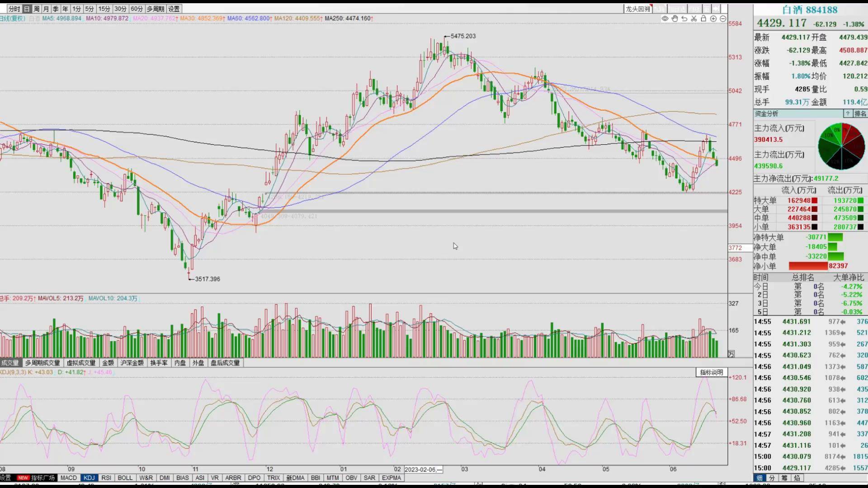Switch indicator to 新DMA
The image size is (868, 488).
295,478
